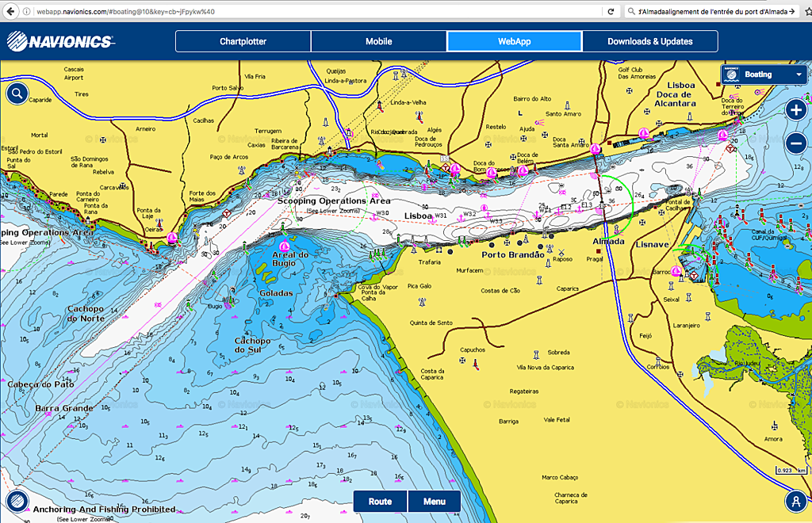This screenshot has height=523, width=812.
Task: Reload the page with refresh icon
Action: coord(611,11)
